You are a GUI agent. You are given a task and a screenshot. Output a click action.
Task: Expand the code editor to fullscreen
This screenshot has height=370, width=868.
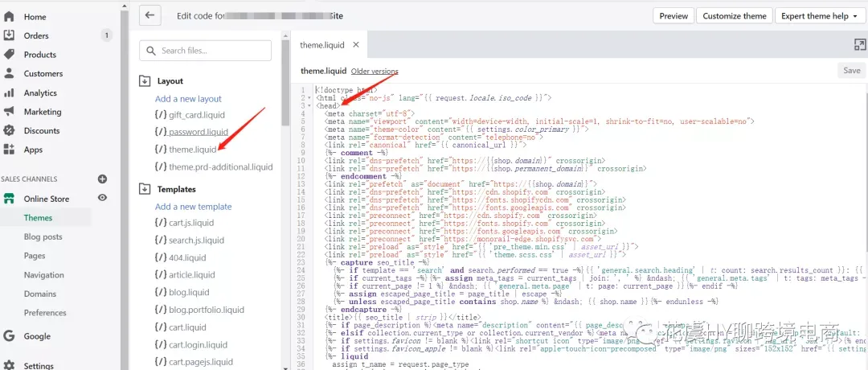coord(860,45)
